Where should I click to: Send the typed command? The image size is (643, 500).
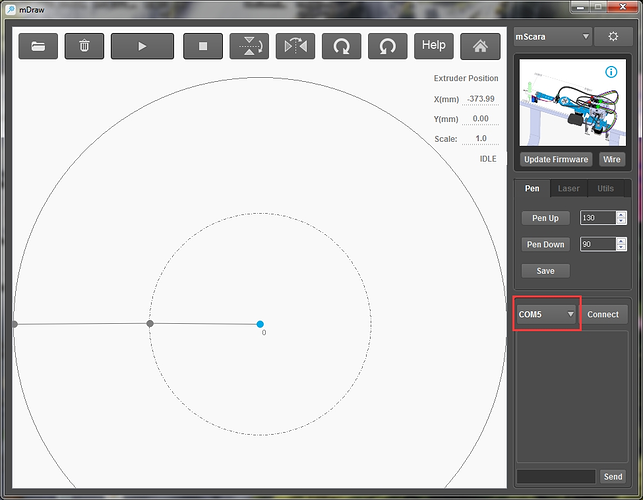[613, 477]
